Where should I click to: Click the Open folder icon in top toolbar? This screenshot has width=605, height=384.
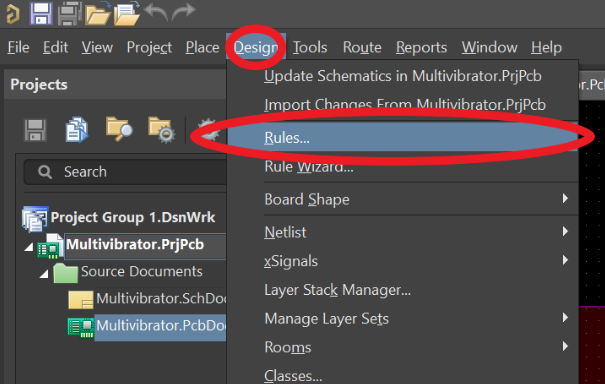[x=98, y=14]
